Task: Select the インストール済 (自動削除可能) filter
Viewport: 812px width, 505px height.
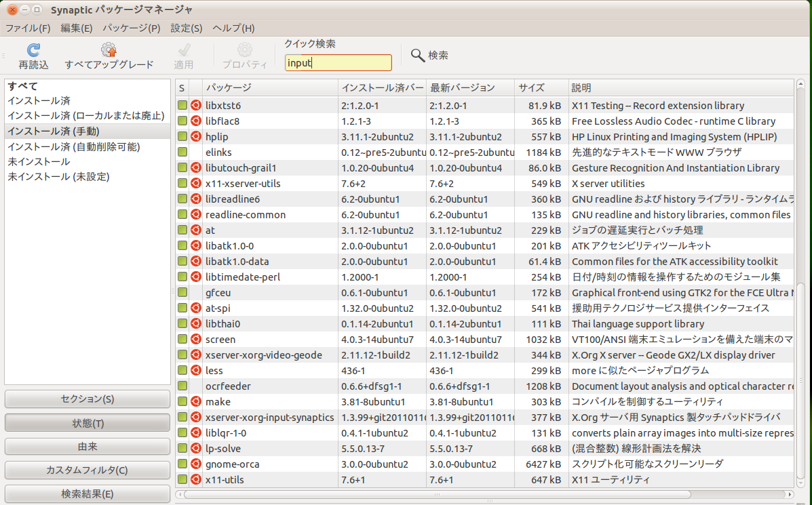Action: 88,147
